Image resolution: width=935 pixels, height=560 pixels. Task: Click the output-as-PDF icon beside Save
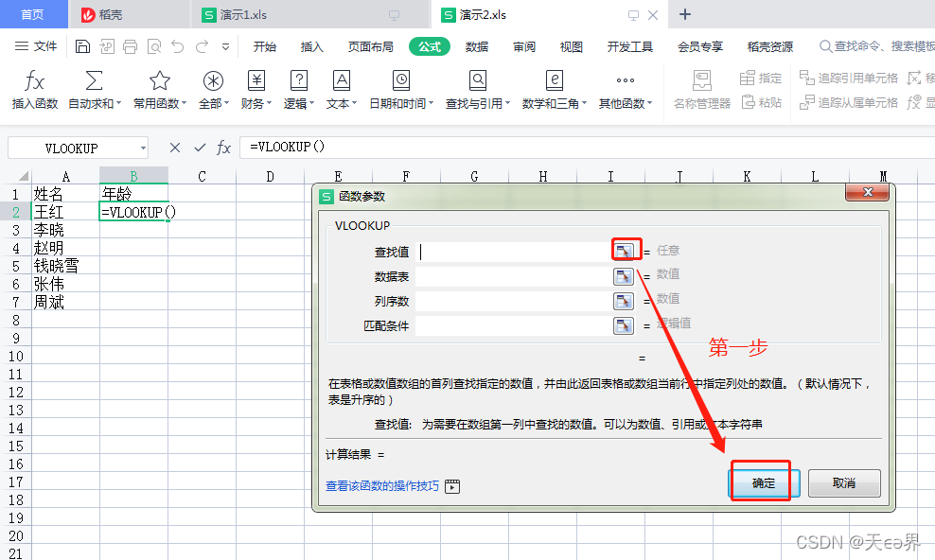click(x=107, y=46)
